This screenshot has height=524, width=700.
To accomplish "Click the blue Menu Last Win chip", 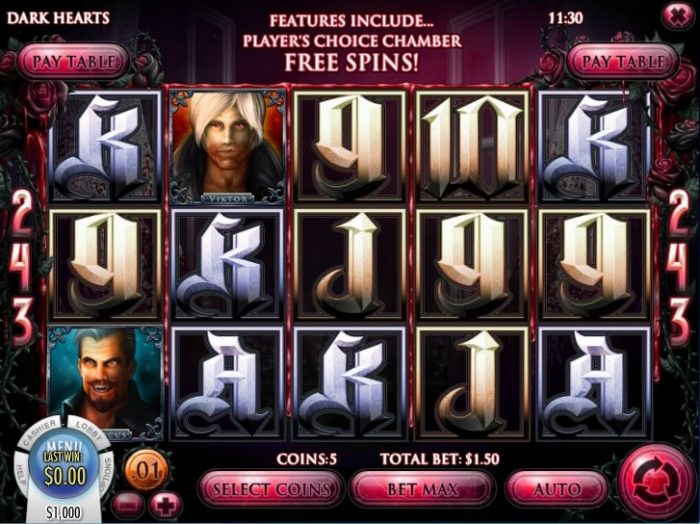I will coord(64,467).
